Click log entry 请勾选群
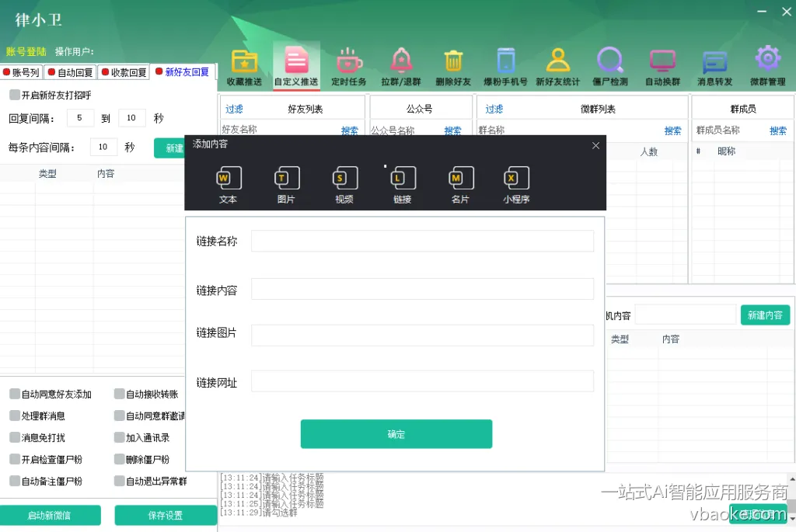This screenshot has width=796, height=532. [x=259, y=513]
